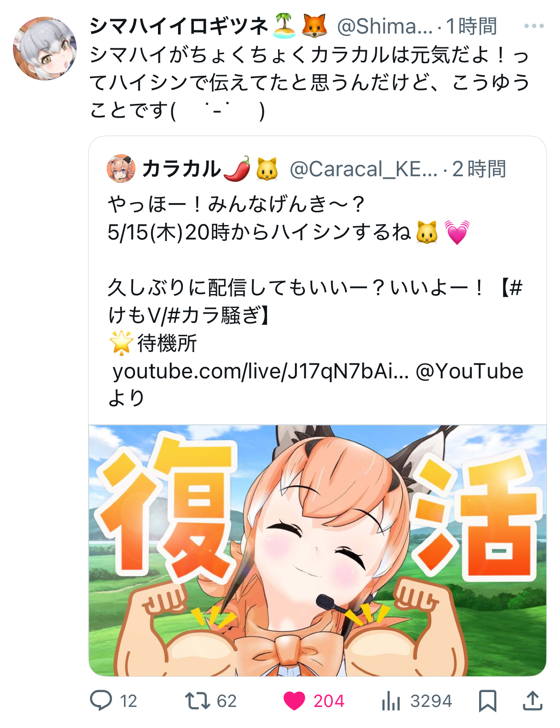Unlike the post via pink heart

point(294,701)
